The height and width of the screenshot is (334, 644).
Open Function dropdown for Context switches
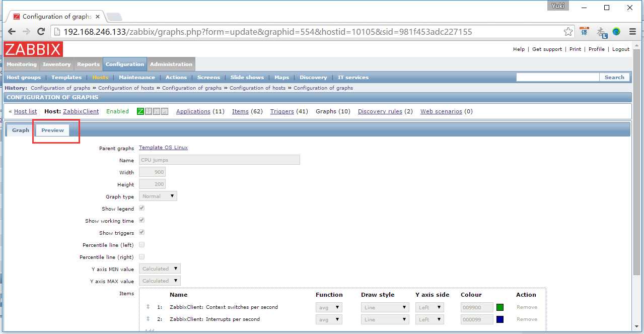tap(329, 307)
